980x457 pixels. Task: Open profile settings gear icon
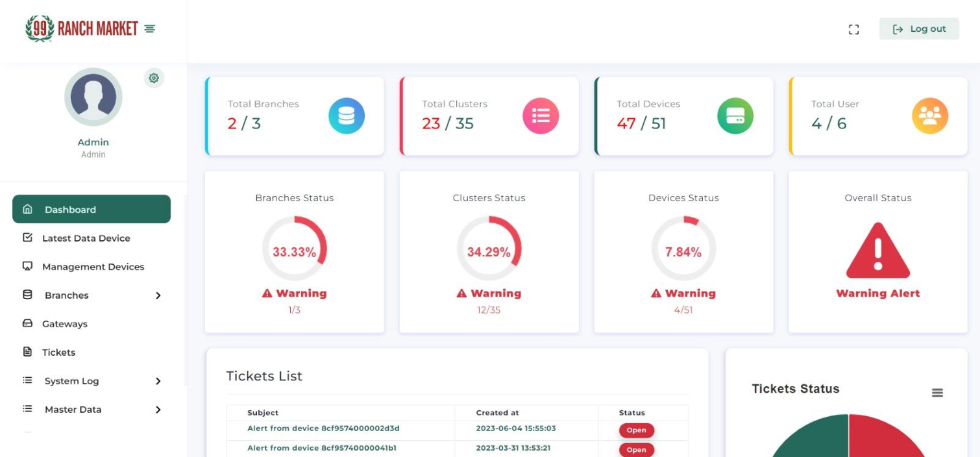(154, 78)
